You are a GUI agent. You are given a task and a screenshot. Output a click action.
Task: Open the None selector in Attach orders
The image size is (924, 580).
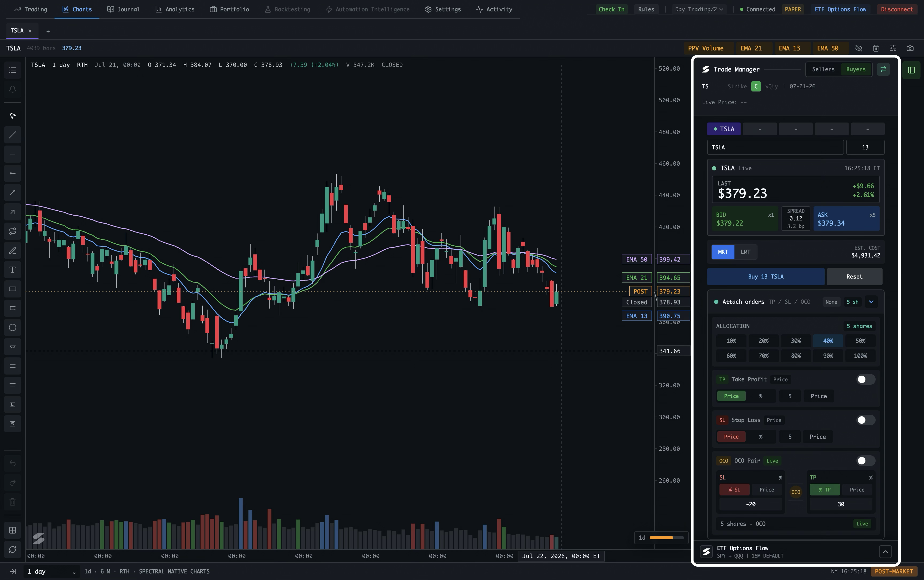coord(831,302)
